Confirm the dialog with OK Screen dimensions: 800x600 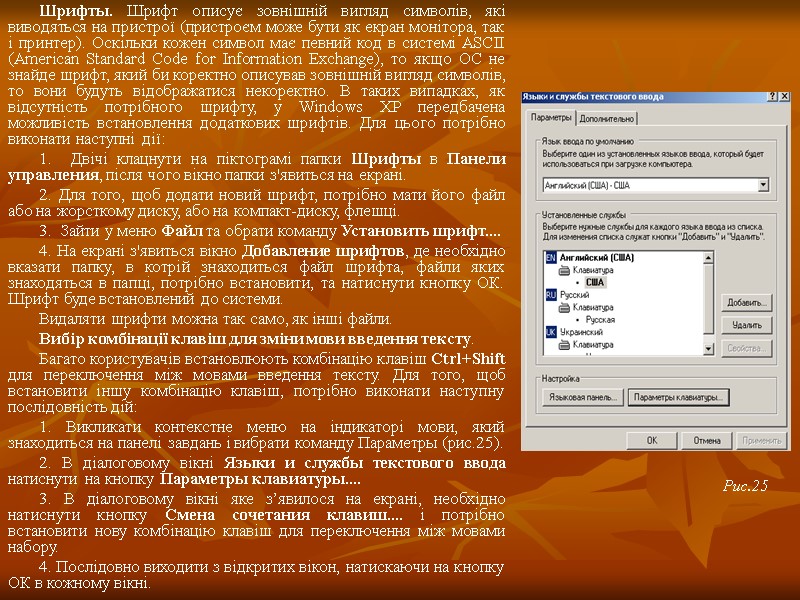point(652,440)
